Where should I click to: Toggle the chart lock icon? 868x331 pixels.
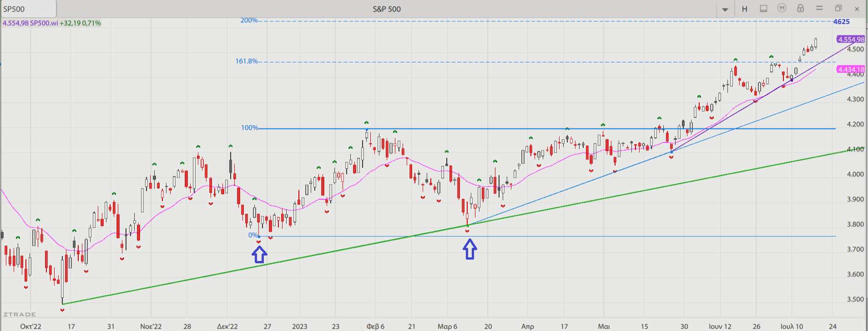(x=800, y=8)
